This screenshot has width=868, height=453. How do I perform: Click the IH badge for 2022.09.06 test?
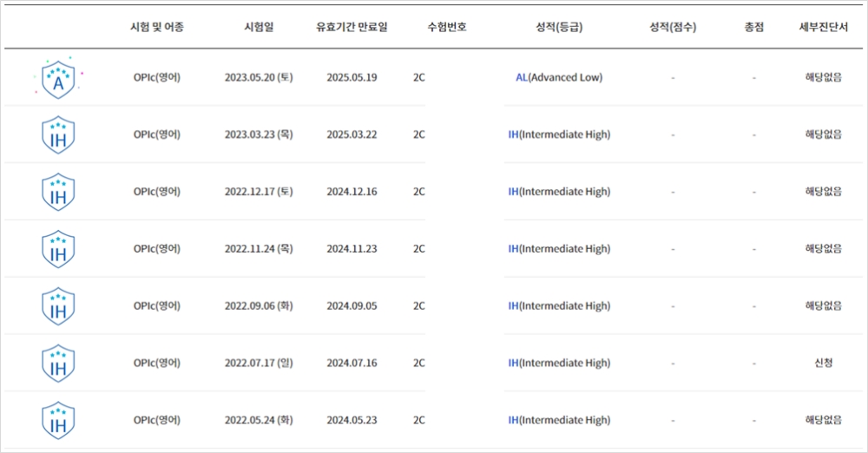[x=58, y=306]
